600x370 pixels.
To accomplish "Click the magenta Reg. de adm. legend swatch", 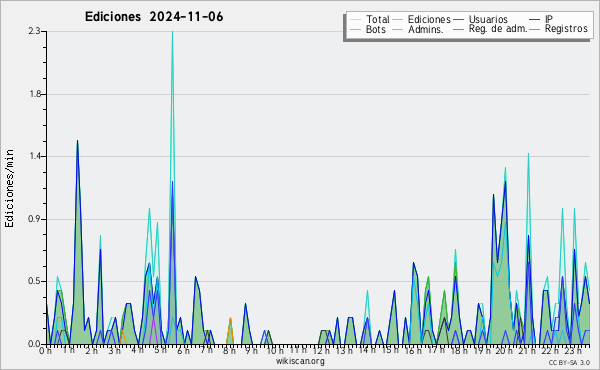I will point(458,29).
